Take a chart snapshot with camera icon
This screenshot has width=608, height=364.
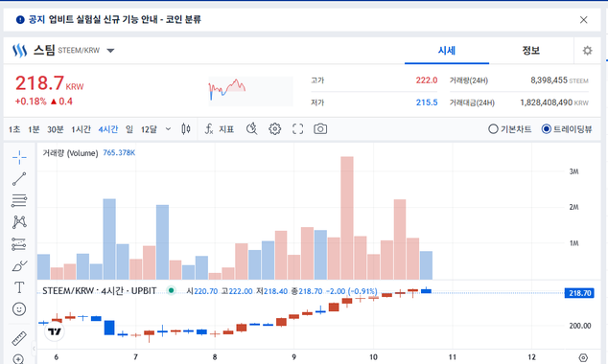[320, 129]
